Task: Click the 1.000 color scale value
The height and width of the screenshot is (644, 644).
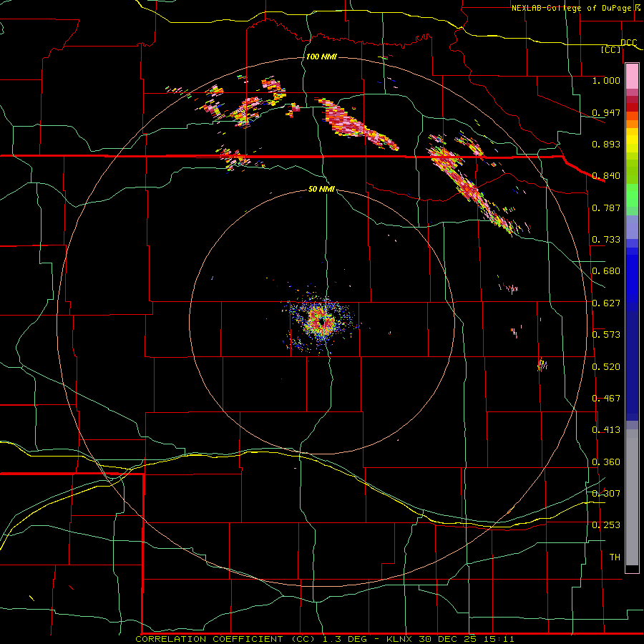Action: (x=606, y=80)
